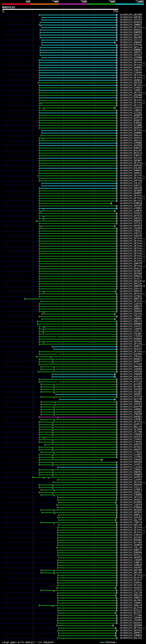
Task: Select hit label UniRef100_B3S896
Action: tap(131, 354)
